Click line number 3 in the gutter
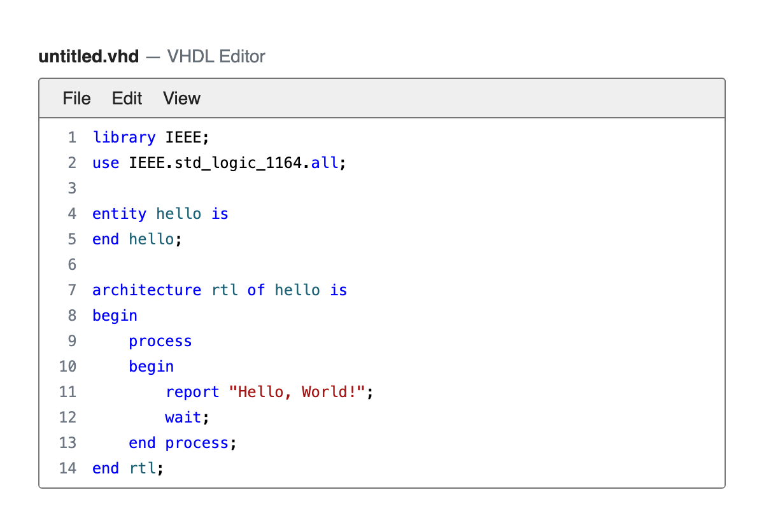 tap(71, 188)
